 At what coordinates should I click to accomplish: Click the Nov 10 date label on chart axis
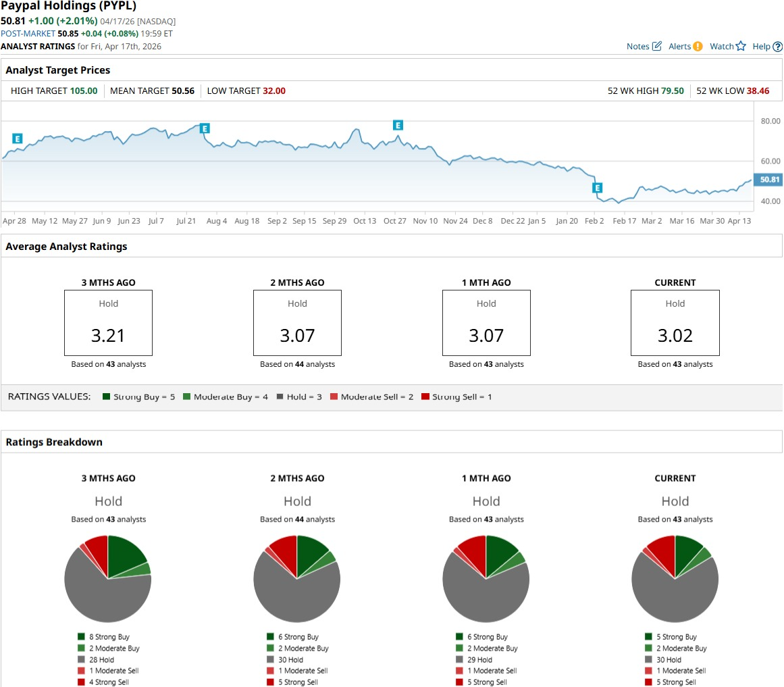tap(425, 221)
